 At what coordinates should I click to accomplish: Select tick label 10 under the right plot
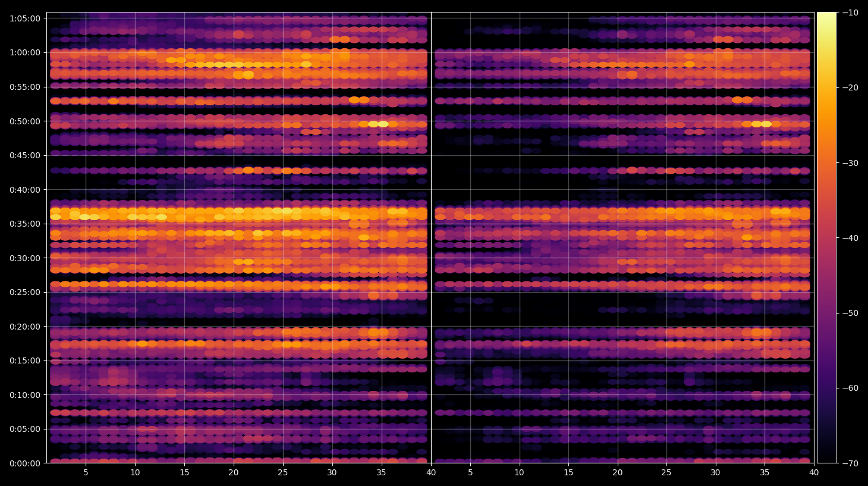(519, 473)
